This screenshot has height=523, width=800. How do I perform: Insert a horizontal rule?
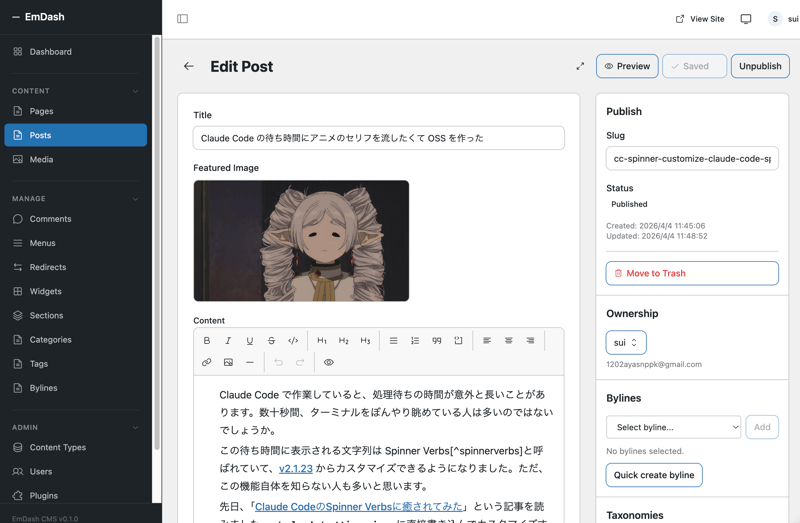[x=249, y=362]
